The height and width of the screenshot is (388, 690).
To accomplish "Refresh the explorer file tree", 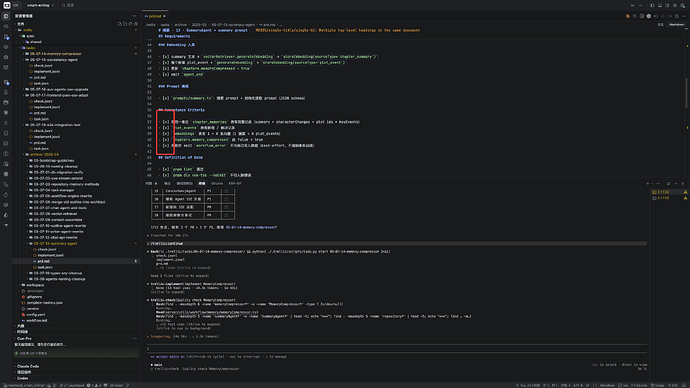I will 130,24.
